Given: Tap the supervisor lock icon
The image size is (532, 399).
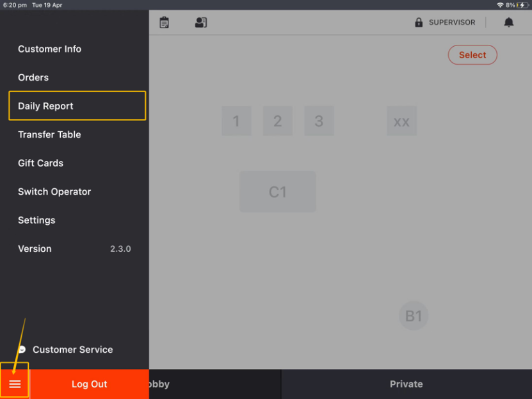Looking at the screenshot, I should [x=419, y=22].
